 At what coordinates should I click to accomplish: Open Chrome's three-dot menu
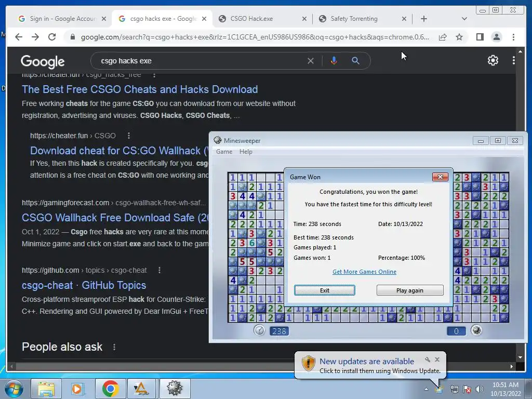(x=513, y=37)
